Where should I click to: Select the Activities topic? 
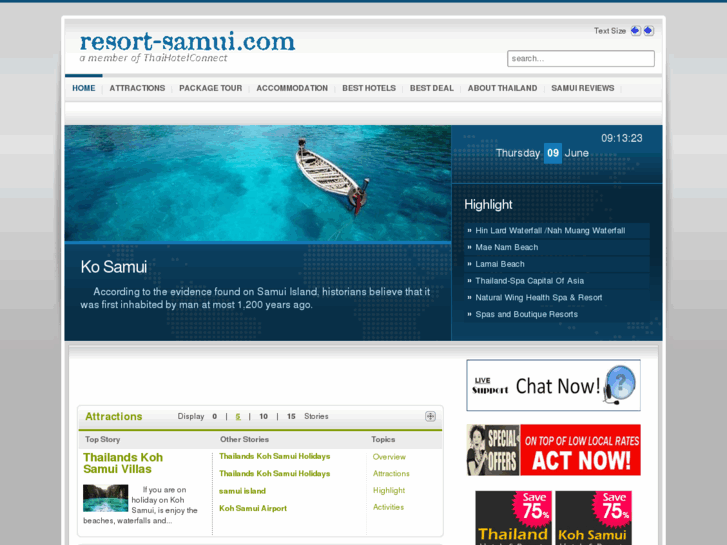click(x=388, y=507)
